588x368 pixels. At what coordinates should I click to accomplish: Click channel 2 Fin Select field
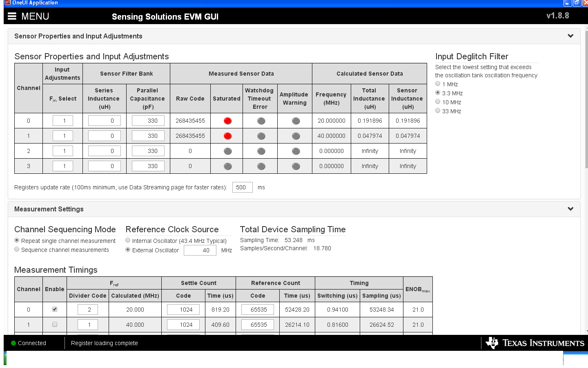coord(63,151)
